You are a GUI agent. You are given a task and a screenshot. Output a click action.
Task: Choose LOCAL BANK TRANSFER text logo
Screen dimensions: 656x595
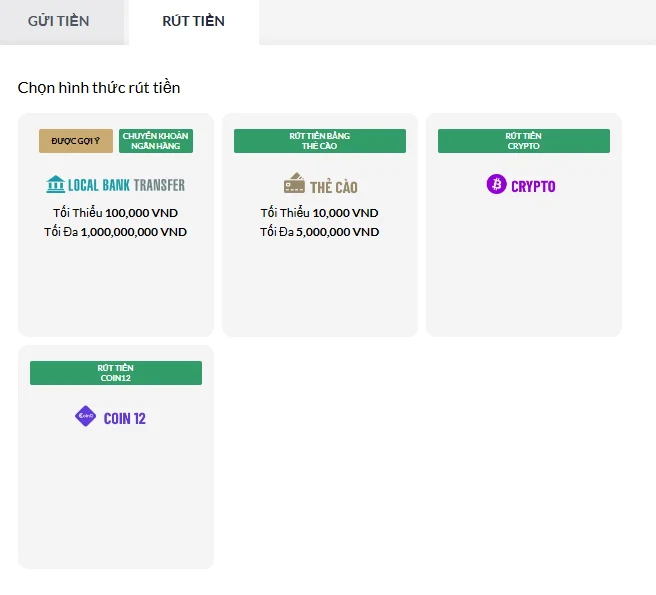tap(126, 185)
